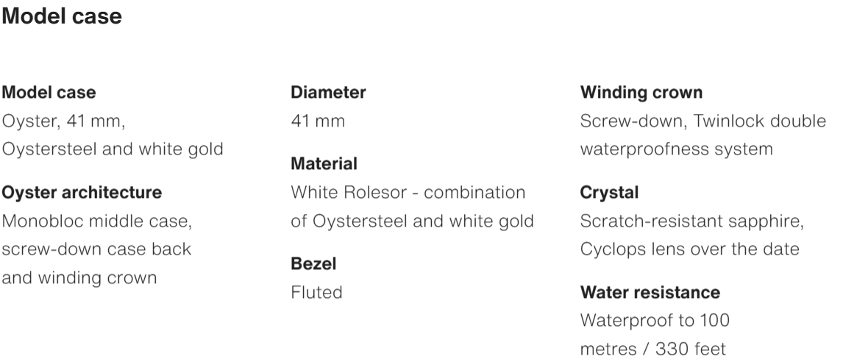Select the "Fluted" bezel value
Viewport: 868px width, 362px height.
(316, 292)
